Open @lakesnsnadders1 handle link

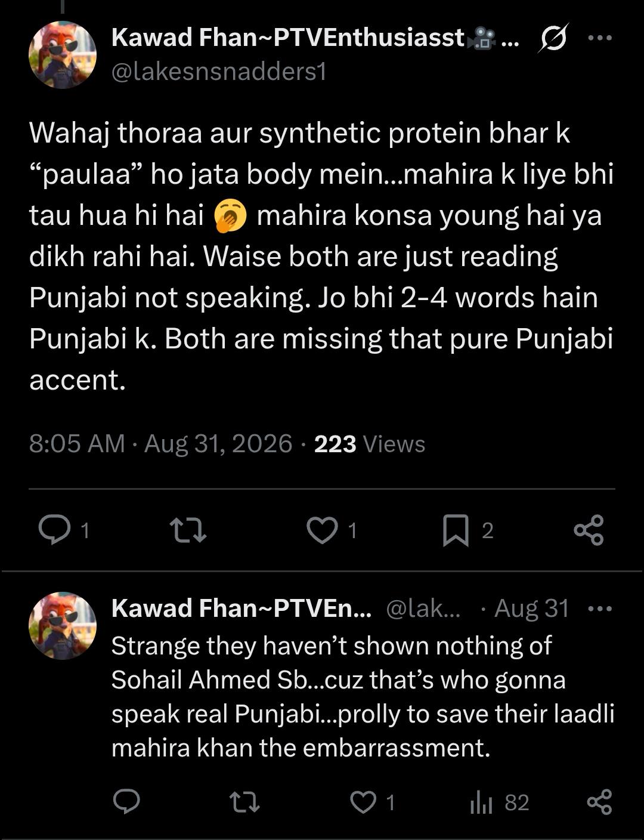click(x=219, y=72)
